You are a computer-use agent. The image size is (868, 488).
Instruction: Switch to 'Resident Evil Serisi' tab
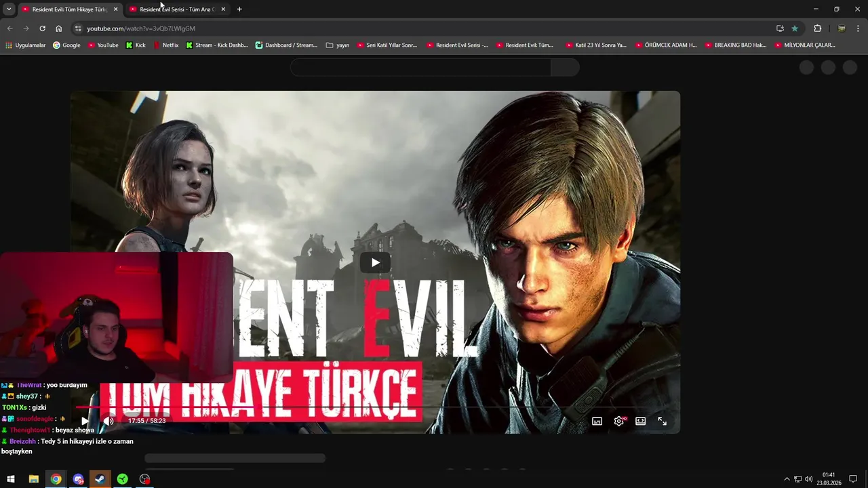pos(176,9)
